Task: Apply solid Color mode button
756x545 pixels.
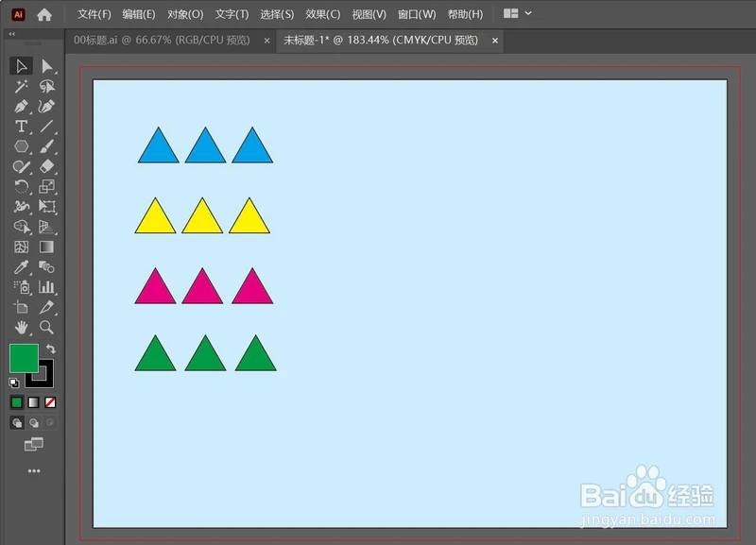Action: pyautogui.click(x=17, y=402)
